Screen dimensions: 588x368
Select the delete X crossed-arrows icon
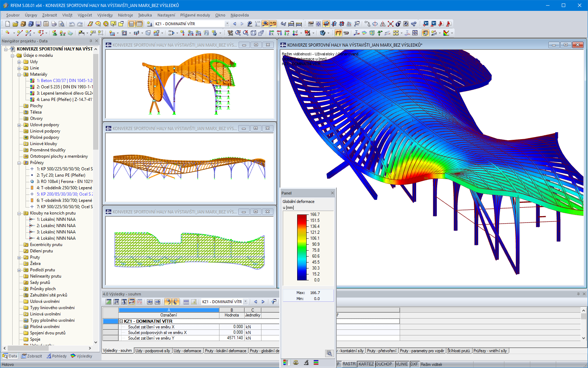click(390, 24)
